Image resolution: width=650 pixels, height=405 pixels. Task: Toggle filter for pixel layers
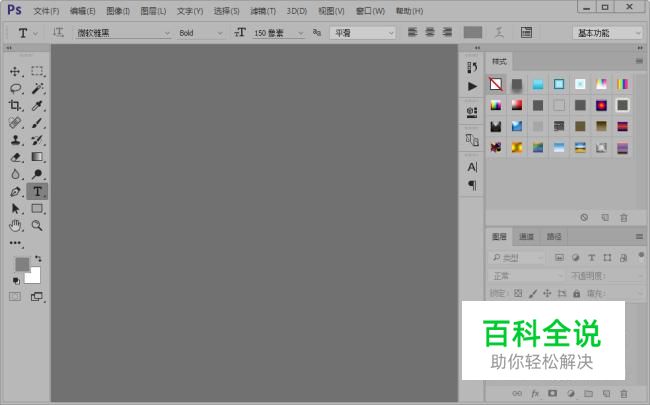pos(559,258)
